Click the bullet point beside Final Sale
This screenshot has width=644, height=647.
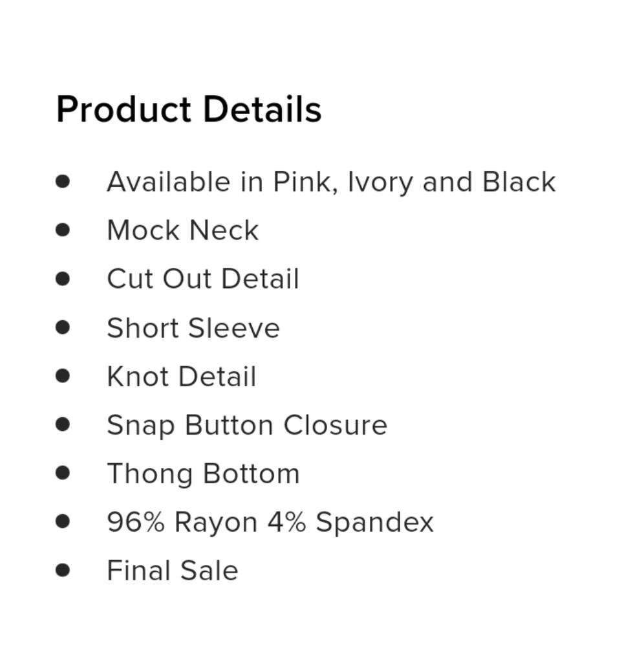tap(63, 569)
